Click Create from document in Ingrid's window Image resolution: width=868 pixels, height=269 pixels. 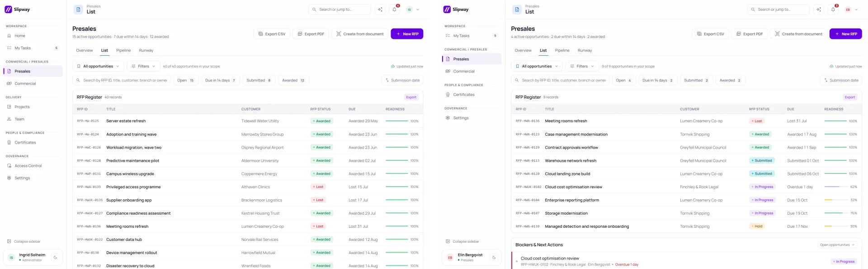pyautogui.click(x=360, y=34)
